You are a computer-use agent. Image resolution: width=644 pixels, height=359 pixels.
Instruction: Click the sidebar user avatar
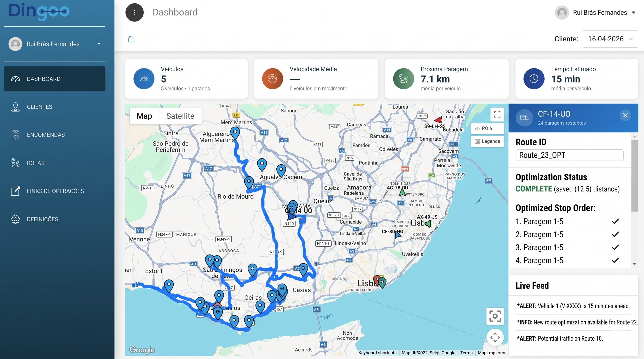click(15, 44)
